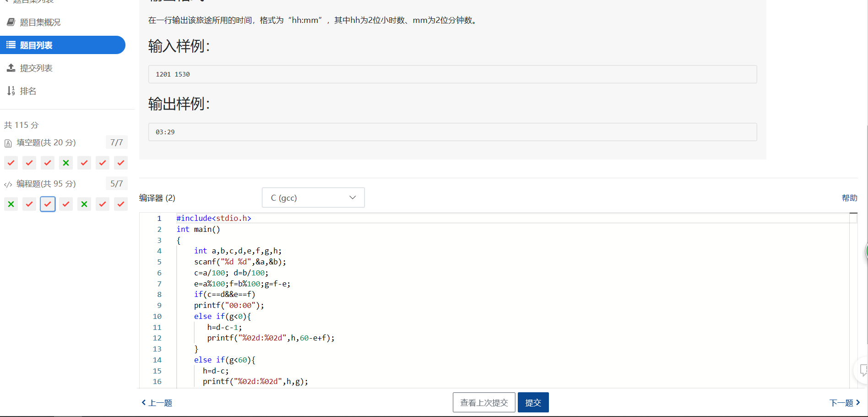This screenshot has width=868, height=417.
Task: Open programming question 6 checkmark
Action: (x=103, y=204)
